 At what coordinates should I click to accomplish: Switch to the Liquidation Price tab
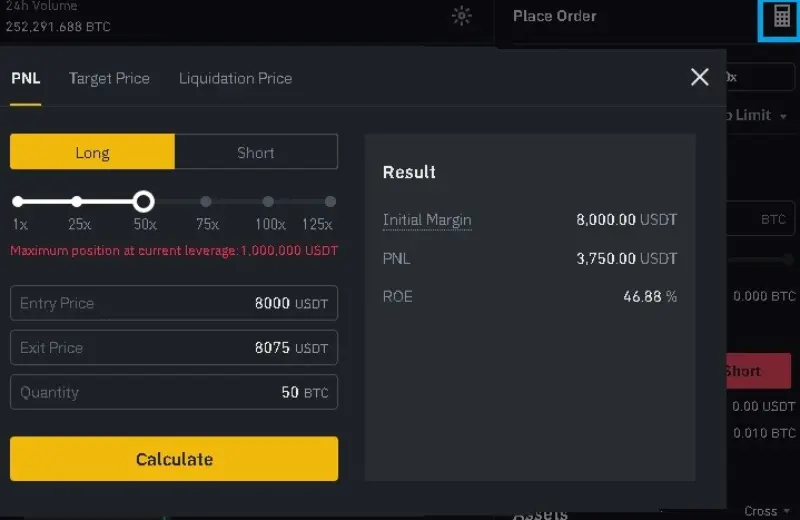(x=235, y=78)
